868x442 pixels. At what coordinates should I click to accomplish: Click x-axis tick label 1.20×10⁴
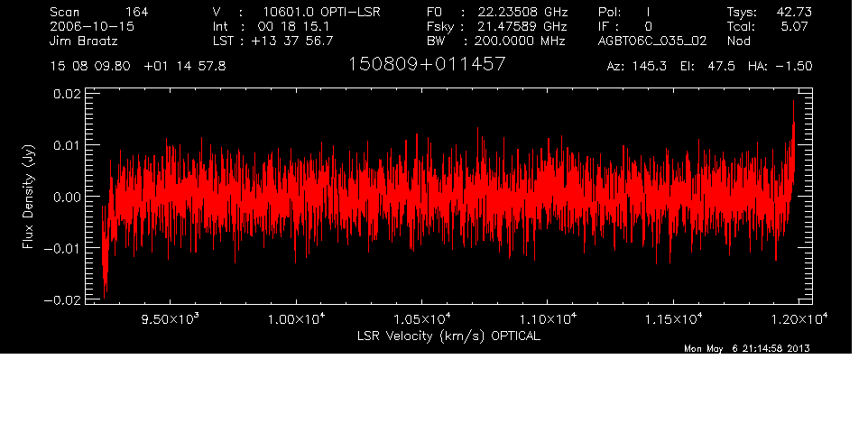point(799,318)
